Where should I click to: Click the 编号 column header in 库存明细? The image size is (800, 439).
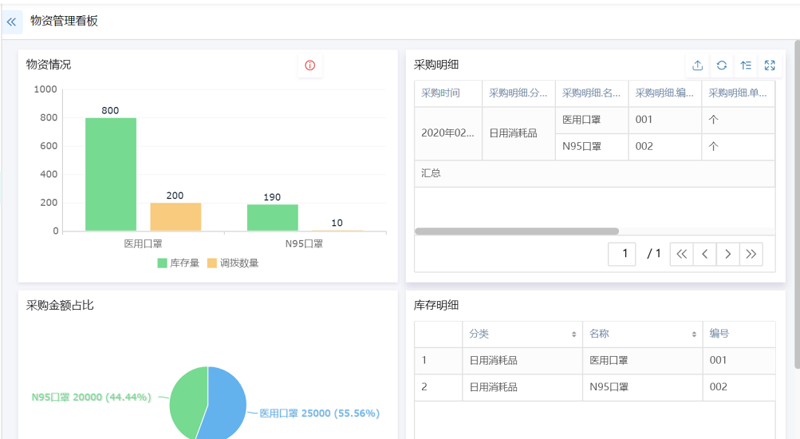click(x=720, y=334)
